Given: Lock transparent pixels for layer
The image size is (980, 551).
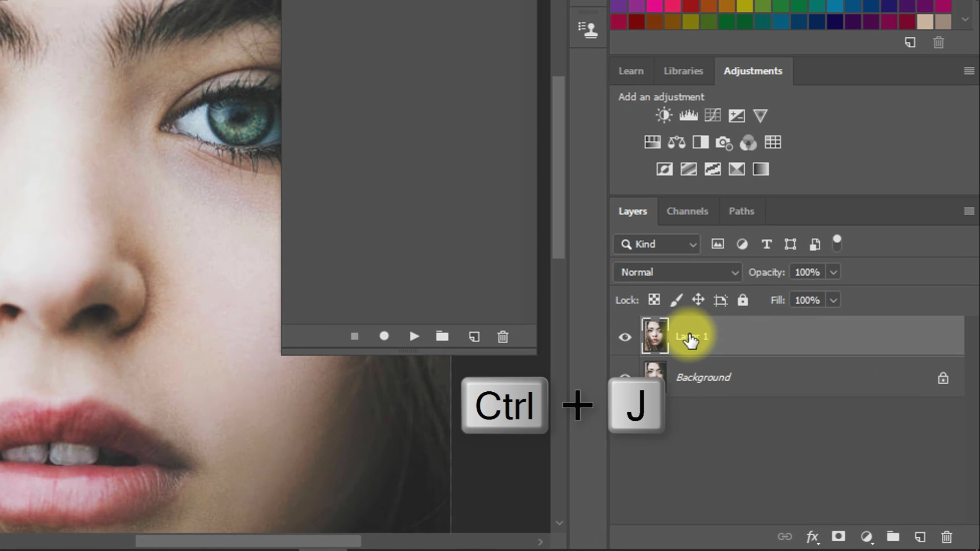Looking at the screenshot, I should tap(654, 300).
